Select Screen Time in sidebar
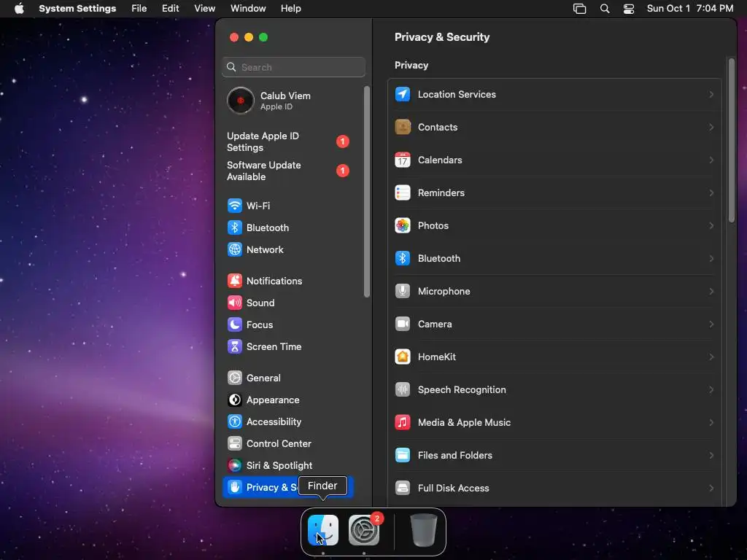 (288, 346)
